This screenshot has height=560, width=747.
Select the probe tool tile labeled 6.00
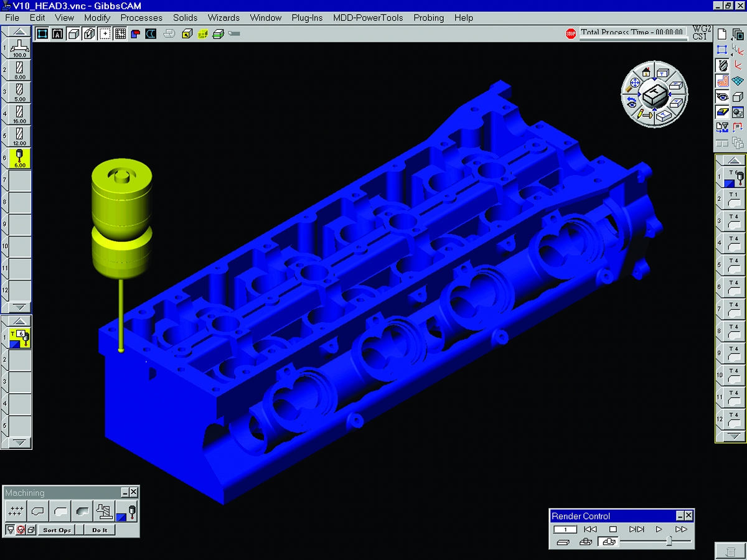[20, 158]
